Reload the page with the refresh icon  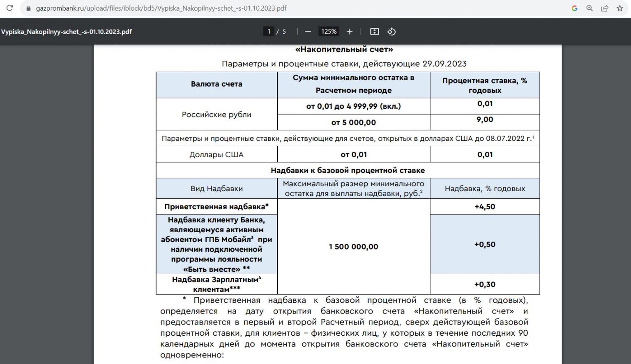click(x=10, y=8)
